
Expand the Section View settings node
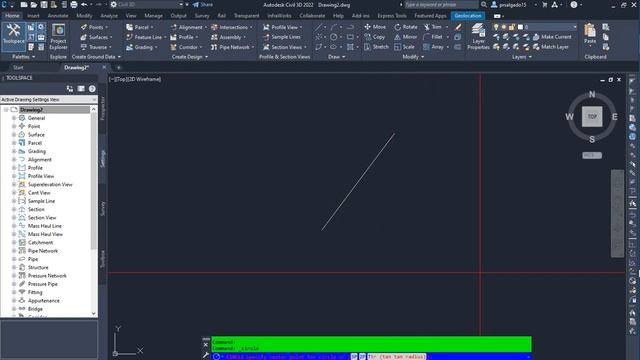click(x=14, y=218)
